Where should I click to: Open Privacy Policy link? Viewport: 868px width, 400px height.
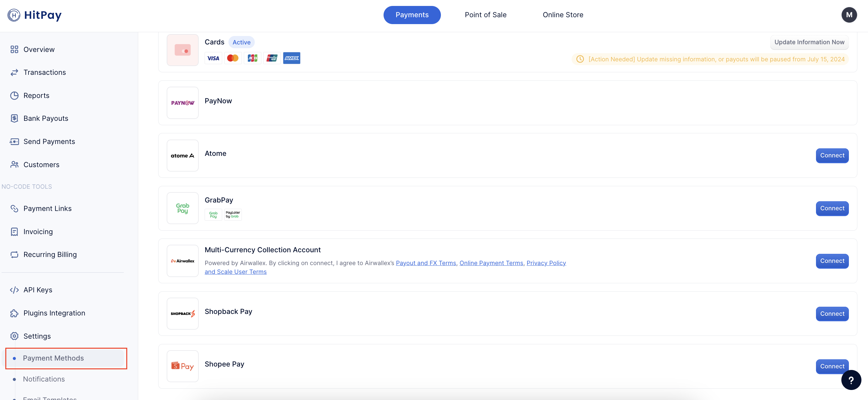pyautogui.click(x=546, y=263)
